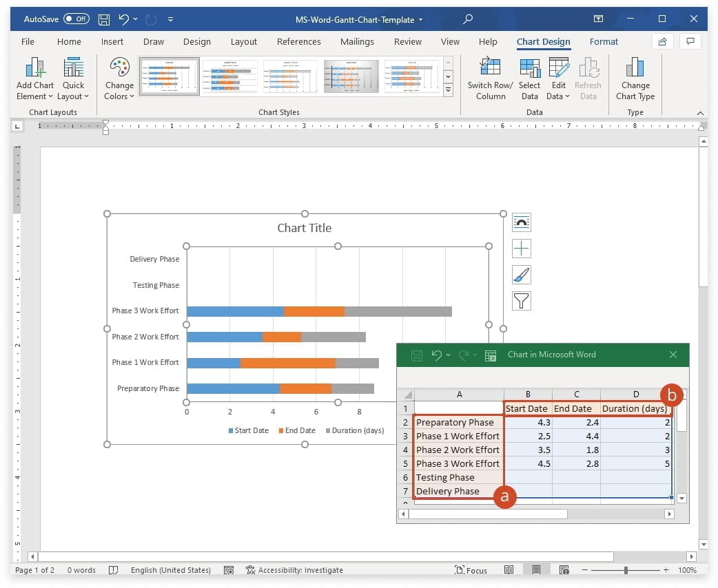Open Change Chart Type
718x588 pixels.
point(635,77)
